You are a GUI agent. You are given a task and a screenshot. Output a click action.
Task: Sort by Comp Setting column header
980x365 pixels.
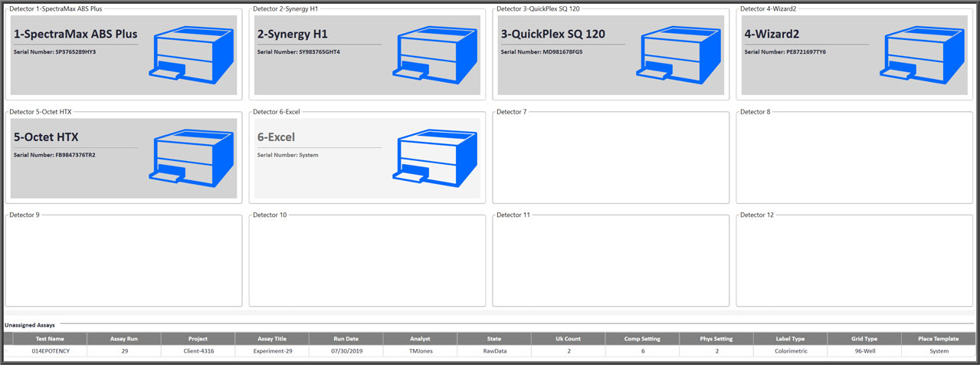pos(642,338)
